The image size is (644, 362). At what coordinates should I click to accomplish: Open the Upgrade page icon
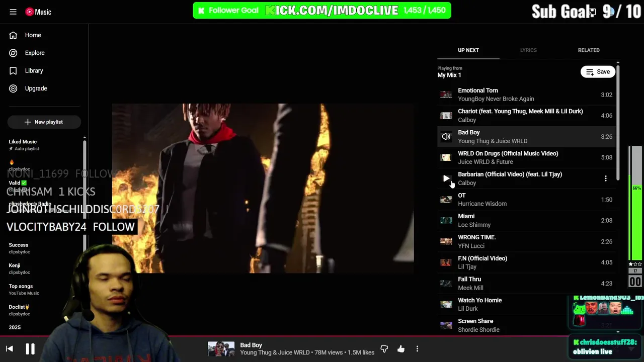[13, 88]
